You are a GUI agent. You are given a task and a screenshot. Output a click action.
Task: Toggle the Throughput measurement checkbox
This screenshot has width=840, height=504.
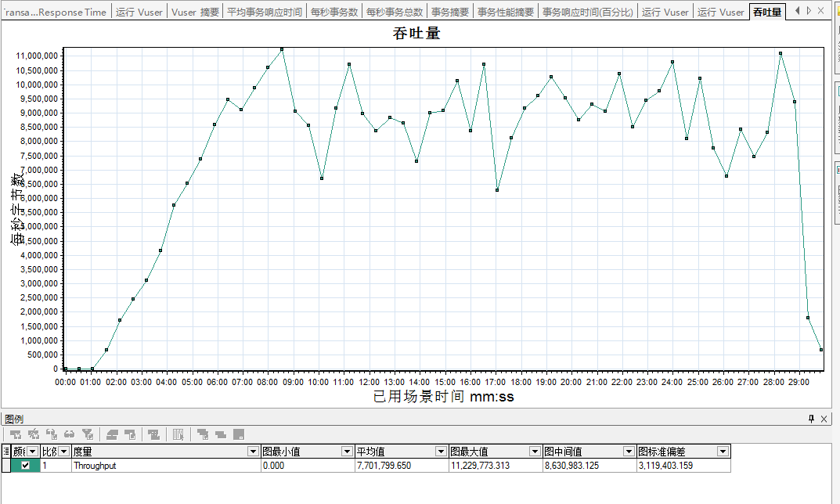pyautogui.click(x=26, y=464)
